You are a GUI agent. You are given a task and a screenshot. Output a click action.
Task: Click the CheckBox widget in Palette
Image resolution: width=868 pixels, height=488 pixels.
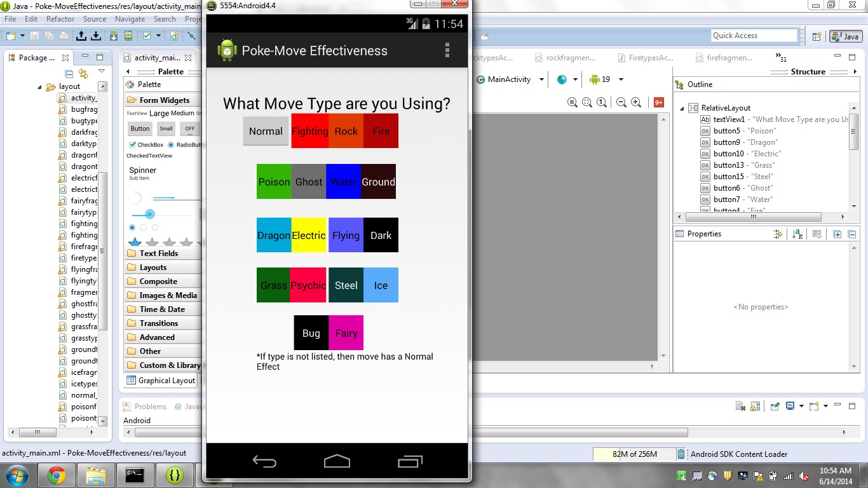point(146,145)
